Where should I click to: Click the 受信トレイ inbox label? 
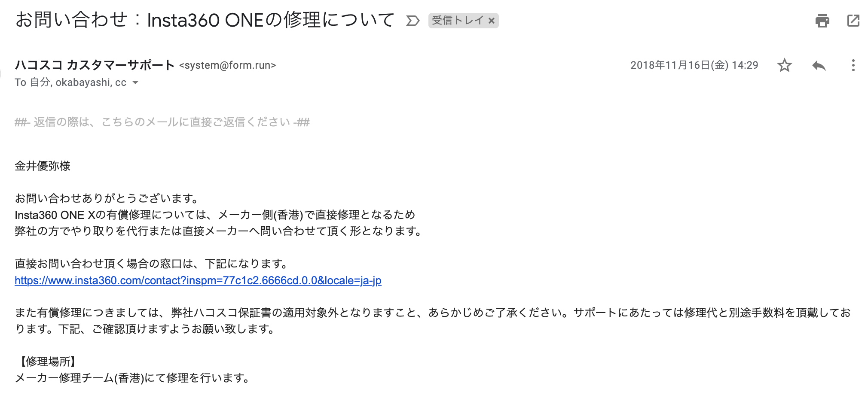[x=457, y=20]
